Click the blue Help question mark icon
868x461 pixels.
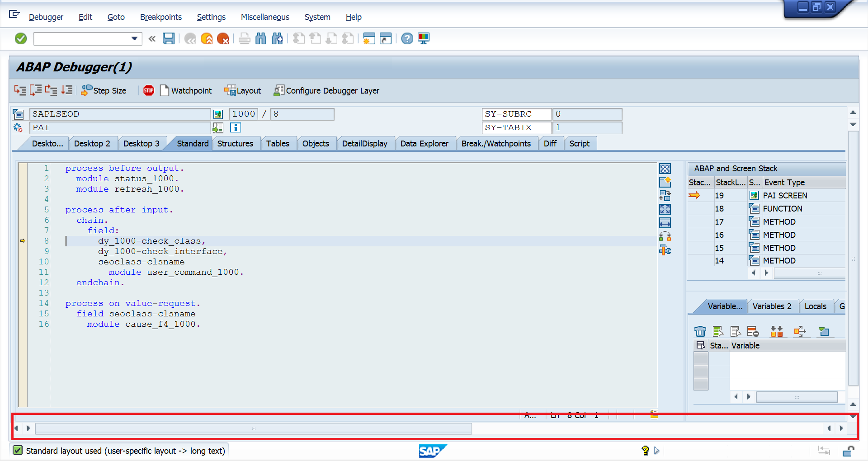pyautogui.click(x=407, y=39)
